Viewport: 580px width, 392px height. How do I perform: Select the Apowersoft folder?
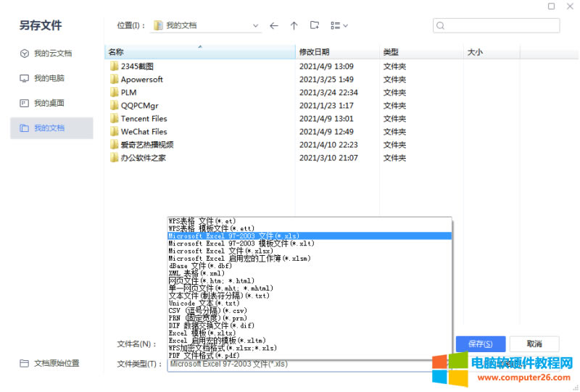141,80
